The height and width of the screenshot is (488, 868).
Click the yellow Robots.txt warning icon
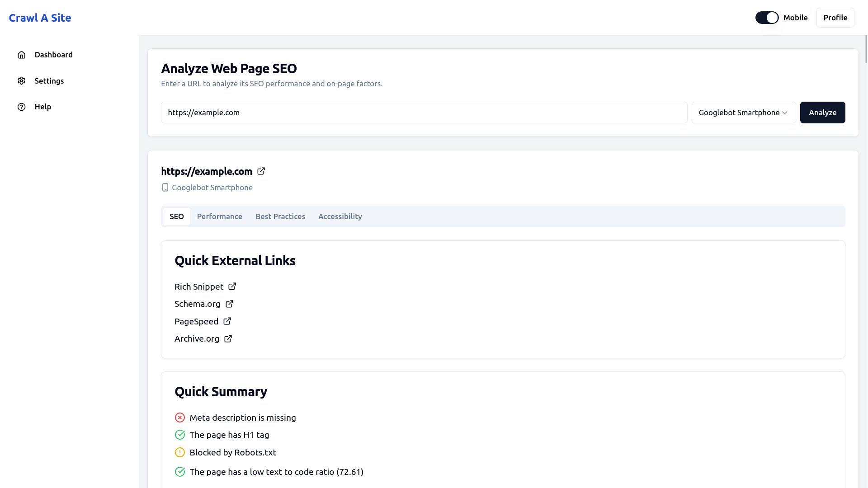pyautogui.click(x=179, y=452)
